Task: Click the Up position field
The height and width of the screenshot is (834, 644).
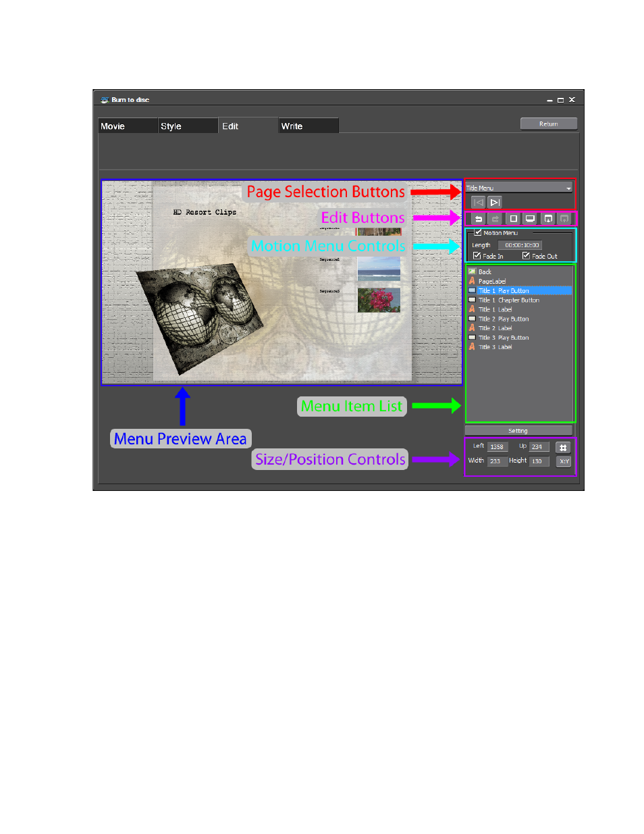Action: (539, 447)
